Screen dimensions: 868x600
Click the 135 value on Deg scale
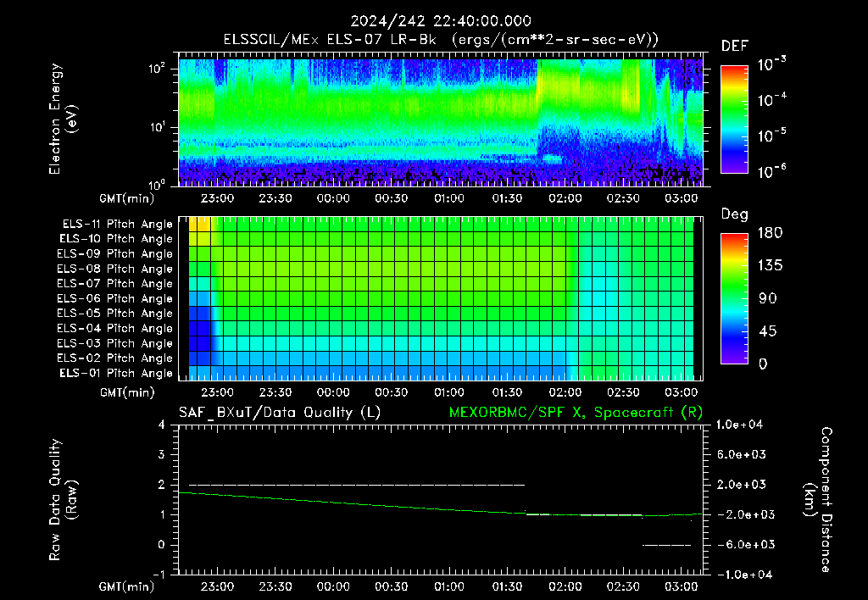coord(770,266)
